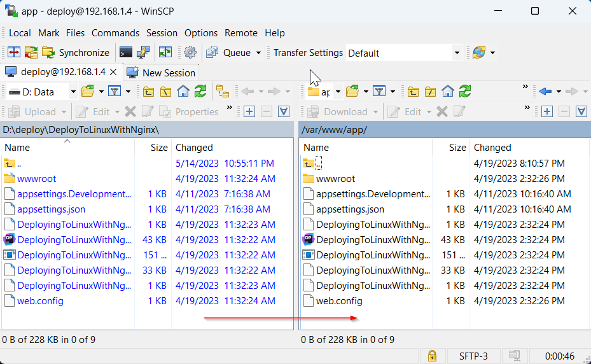The height and width of the screenshot is (364, 591).
Task: Expand the Queue dropdown arrow
Action: pos(258,53)
